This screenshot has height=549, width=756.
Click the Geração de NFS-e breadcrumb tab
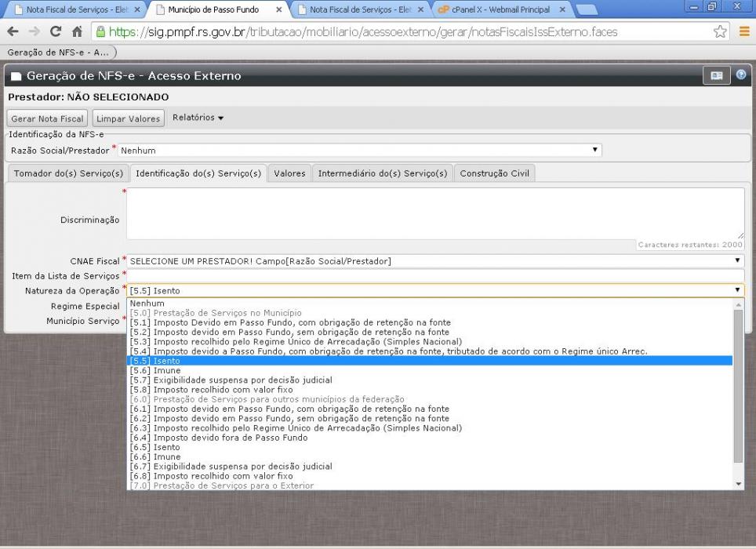(60, 52)
